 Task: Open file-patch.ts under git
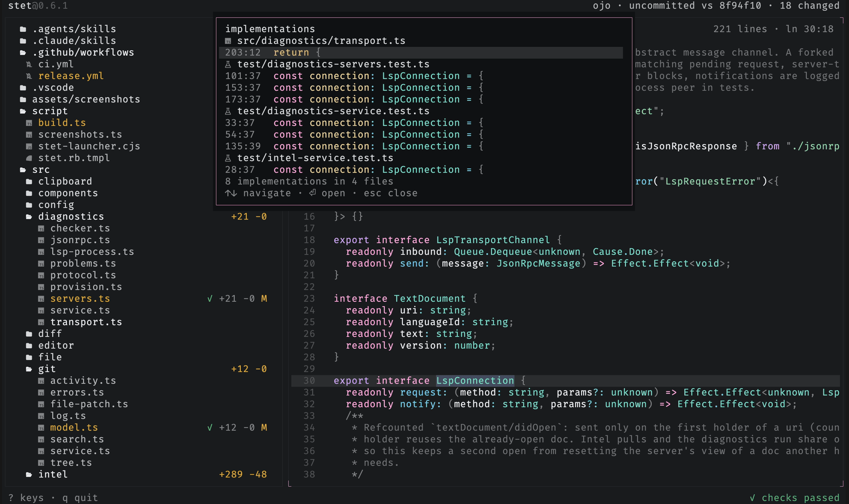click(89, 404)
